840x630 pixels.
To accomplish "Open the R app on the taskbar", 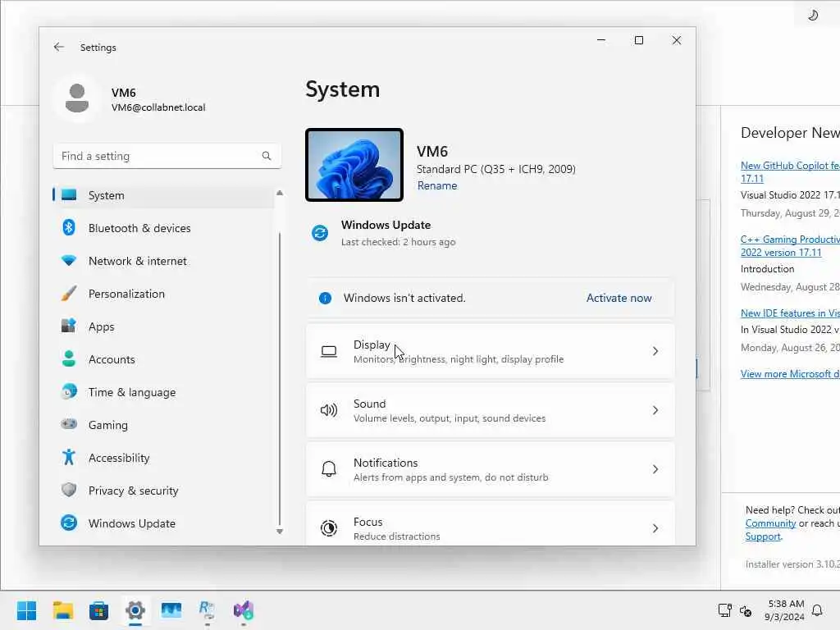I will pyautogui.click(x=208, y=610).
